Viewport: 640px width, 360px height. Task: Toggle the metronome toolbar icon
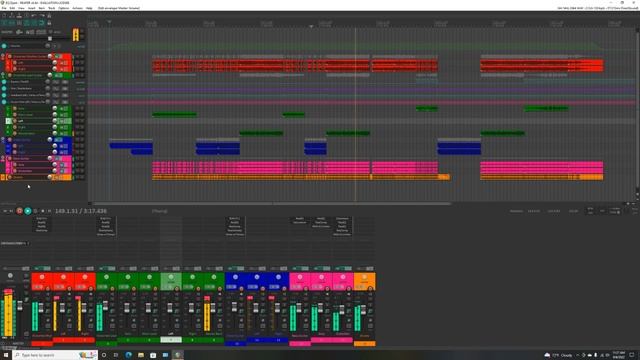(x=49, y=16)
